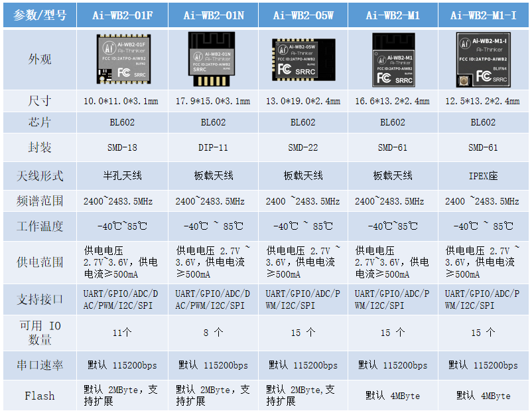Viewport: 532px width, 415px height.
Task: Click the 串口速率 row label
Action: (x=40, y=365)
